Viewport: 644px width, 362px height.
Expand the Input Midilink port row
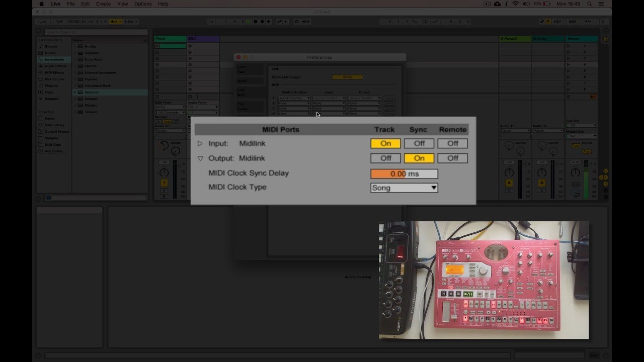(x=200, y=143)
